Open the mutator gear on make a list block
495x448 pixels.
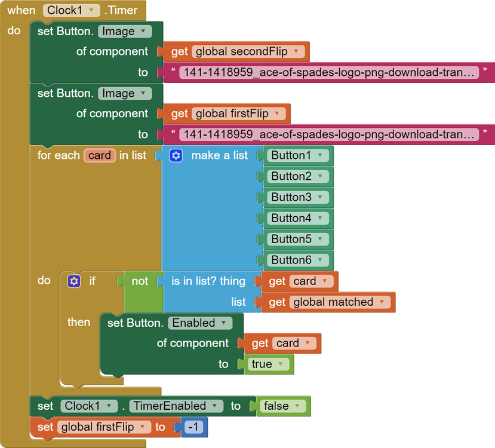pyautogui.click(x=175, y=155)
